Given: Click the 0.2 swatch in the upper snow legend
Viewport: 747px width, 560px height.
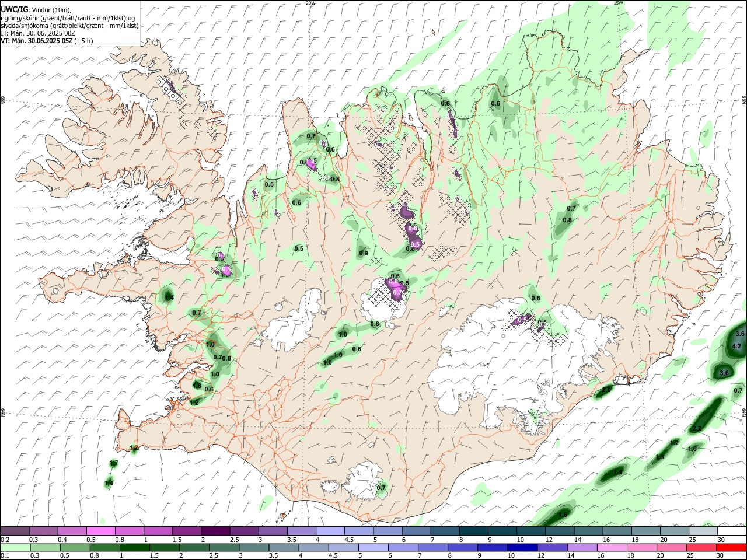Looking at the screenshot, I should click(x=15, y=531).
